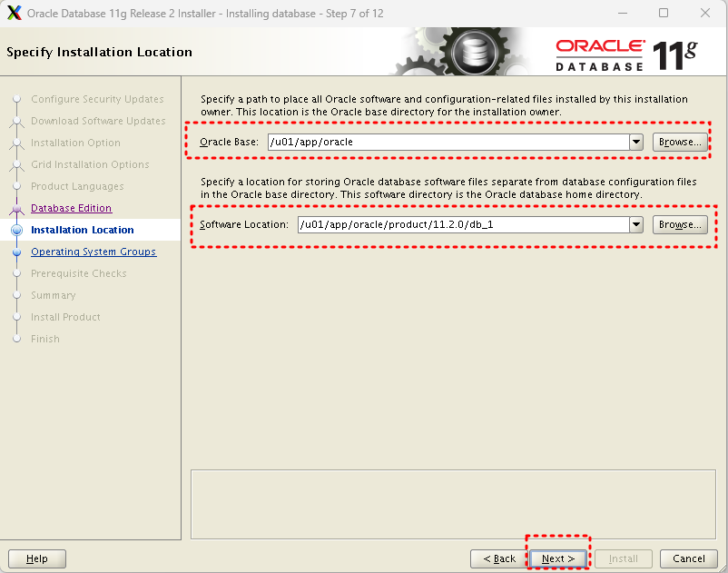Maximize the installer window
Screen dimensions: 728x573
click(664, 13)
